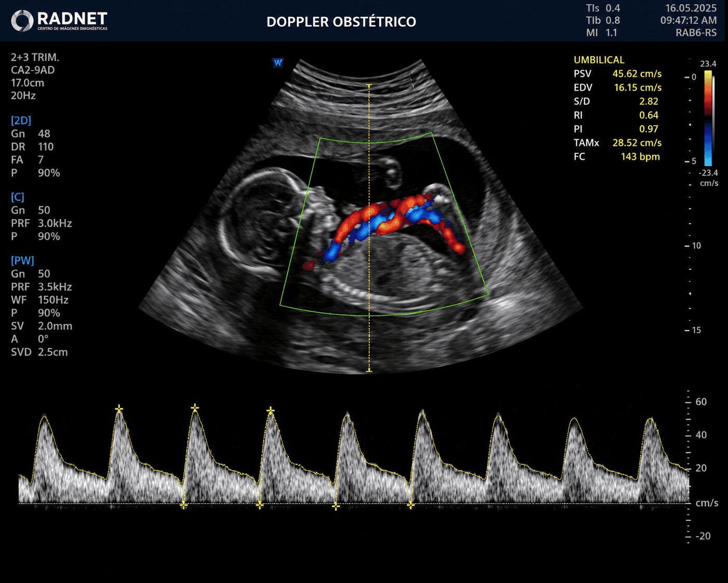Click the color PRF 3.0kHz value
The width and height of the screenshot is (728, 583).
click(x=42, y=223)
